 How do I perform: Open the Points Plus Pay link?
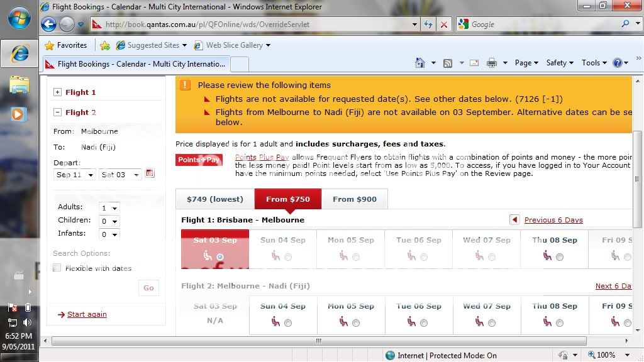click(x=262, y=157)
